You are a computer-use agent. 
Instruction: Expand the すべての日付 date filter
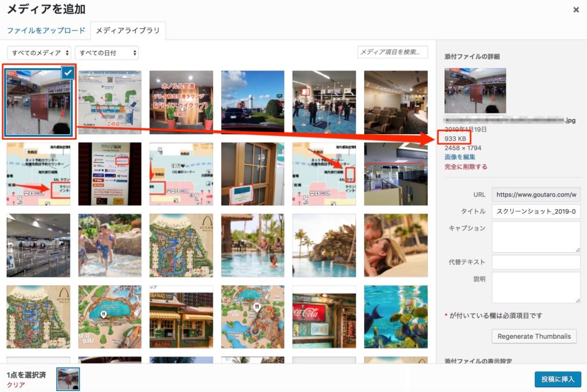(x=107, y=53)
